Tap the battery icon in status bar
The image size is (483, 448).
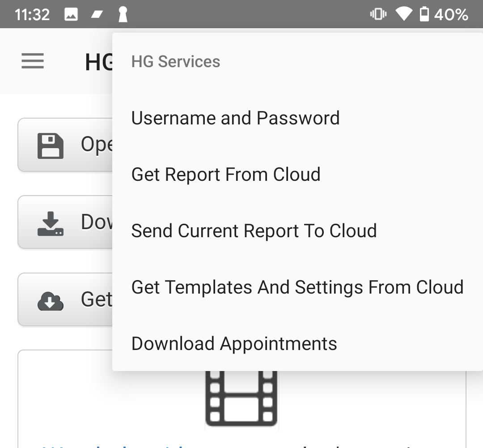[424, 15]
